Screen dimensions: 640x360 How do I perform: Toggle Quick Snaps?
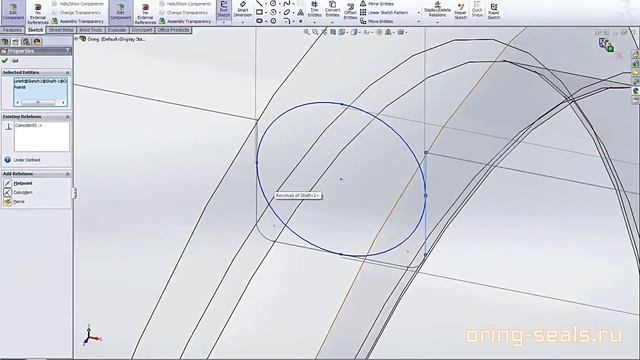[477, 10]
